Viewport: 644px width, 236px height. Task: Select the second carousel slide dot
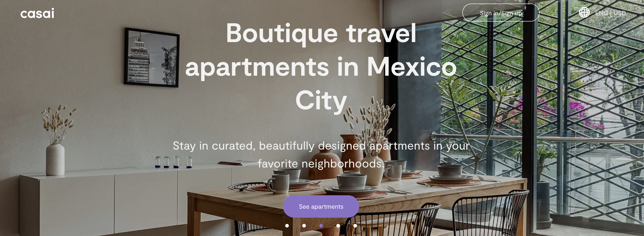(x=304, y=226)
